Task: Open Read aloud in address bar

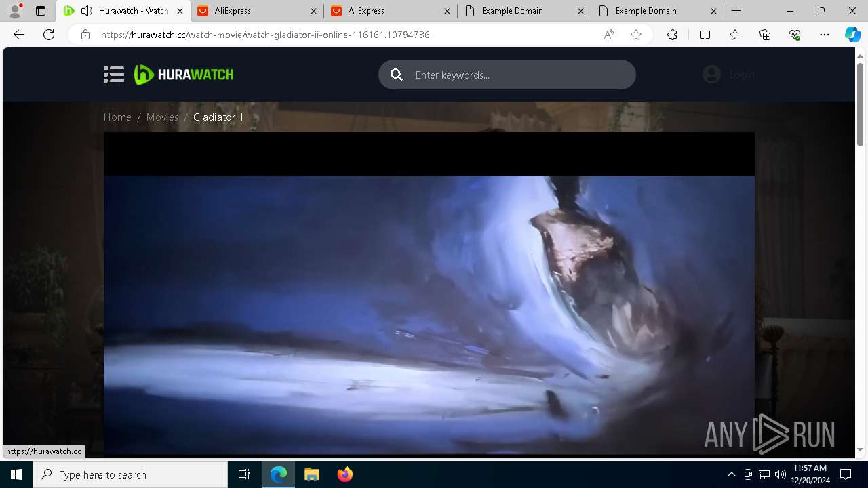Action: tap(609, 35)
